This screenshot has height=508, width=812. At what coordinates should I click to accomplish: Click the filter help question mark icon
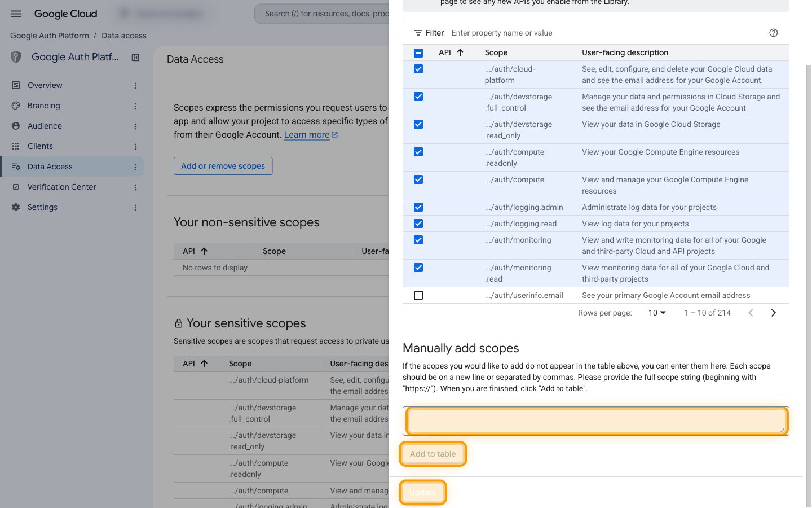(774, 33)
